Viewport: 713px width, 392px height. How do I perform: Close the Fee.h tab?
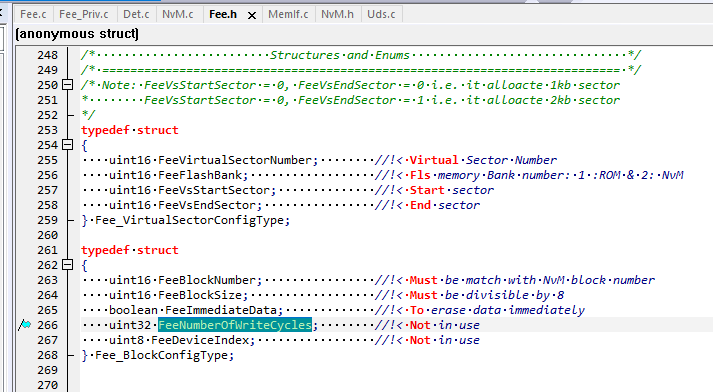pyautogui.click(x=251, y=15)
